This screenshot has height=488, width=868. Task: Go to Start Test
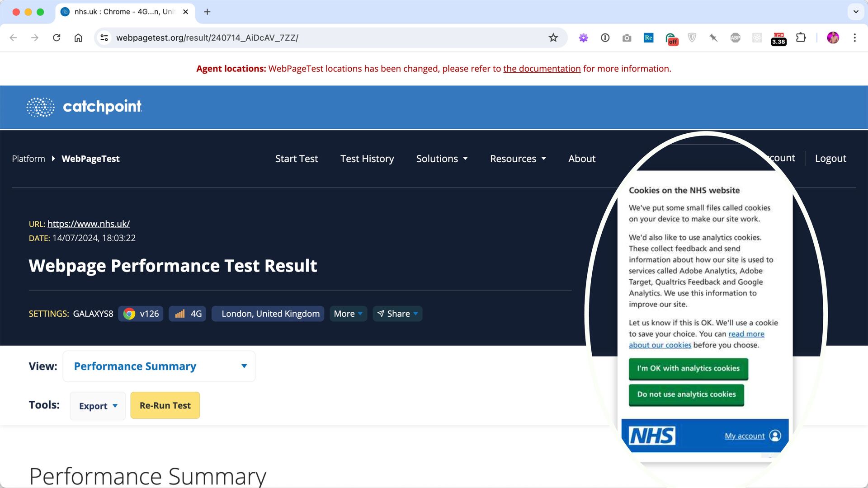pyautogui.click(x=297, y=159)
